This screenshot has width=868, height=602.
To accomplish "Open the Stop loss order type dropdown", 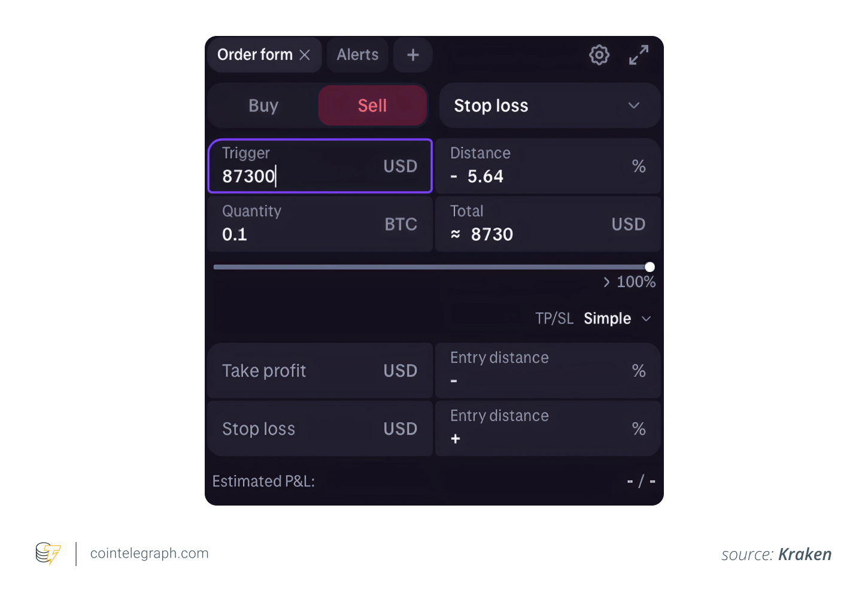I will click(x=550, y=105).
